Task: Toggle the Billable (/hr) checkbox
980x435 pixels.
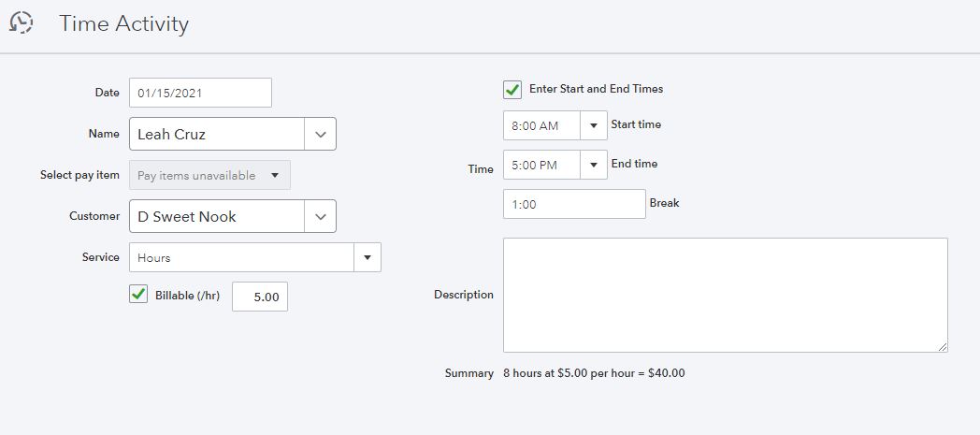Action: (x=138, y=295)
